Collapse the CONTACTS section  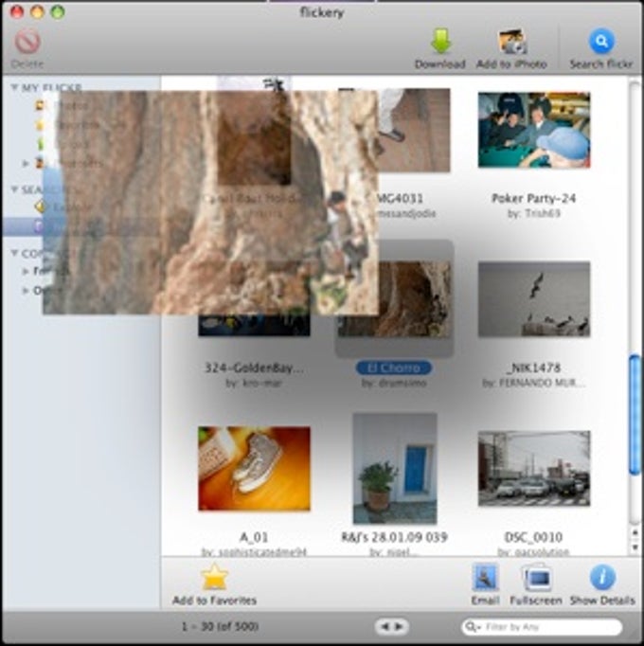click(x=14, y=253)
